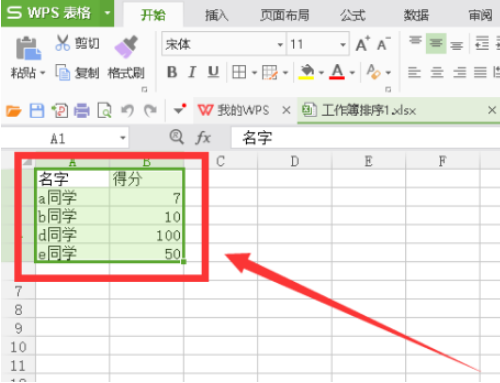Toggle middle vertical alignment
The height and width of the screenshot is (383, 500).
tap(436, 43)
